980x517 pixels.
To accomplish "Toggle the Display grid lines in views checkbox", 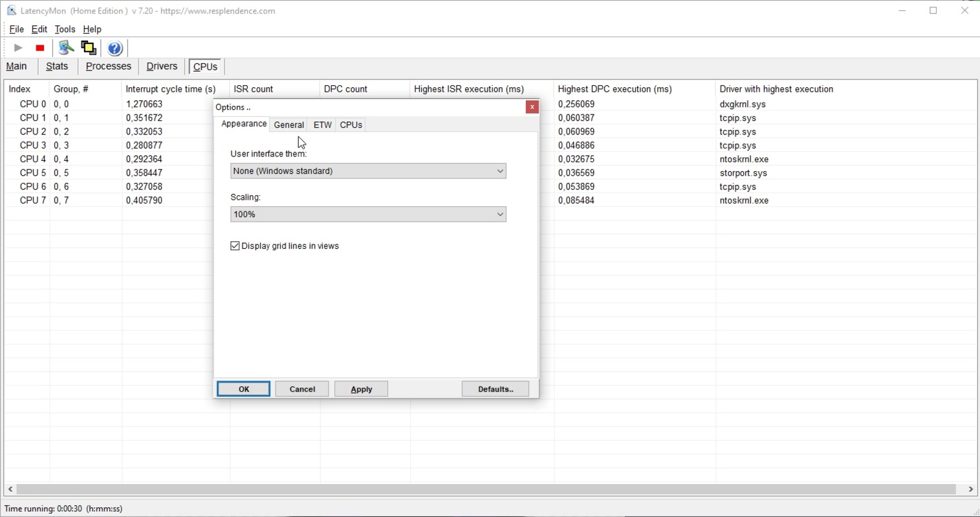I will tap(235, 246).
